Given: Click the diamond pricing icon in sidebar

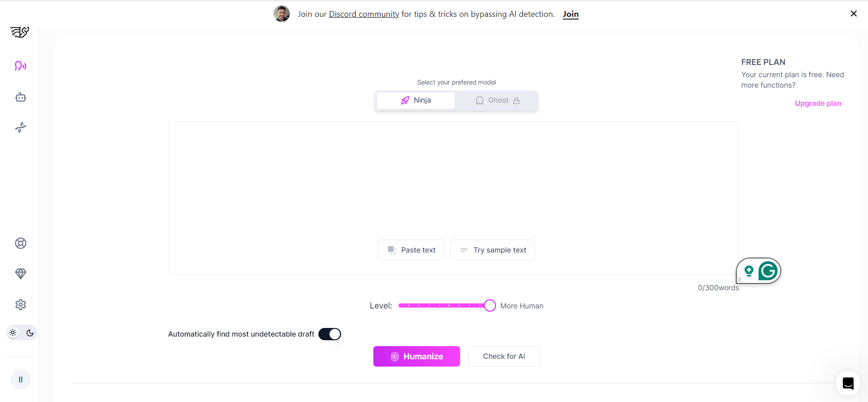Looking at the screenshot, I should tap(20, 274).
